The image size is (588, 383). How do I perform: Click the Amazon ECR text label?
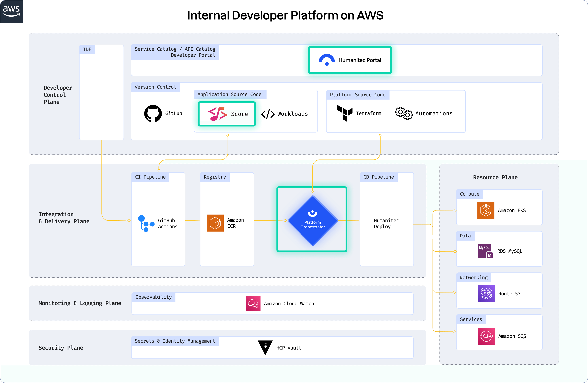click(x=235, y=223)
